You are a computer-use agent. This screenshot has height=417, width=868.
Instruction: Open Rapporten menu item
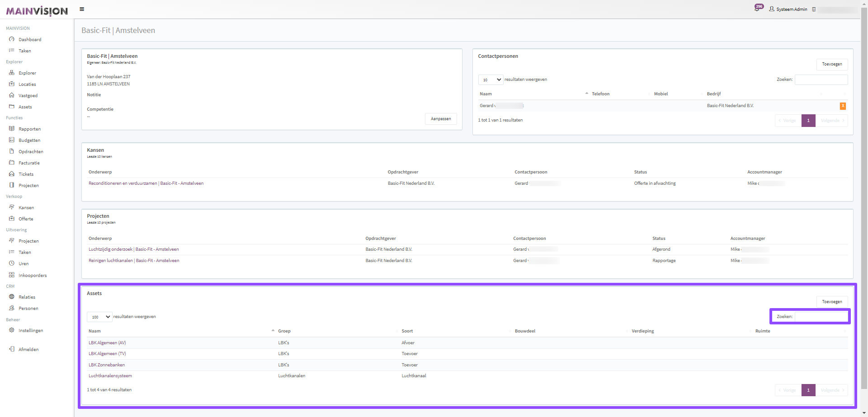pyautogui.click(x=29, y=129)
